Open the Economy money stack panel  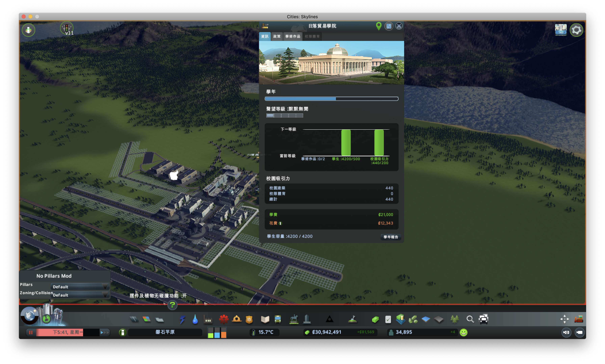tap(375, 319)
